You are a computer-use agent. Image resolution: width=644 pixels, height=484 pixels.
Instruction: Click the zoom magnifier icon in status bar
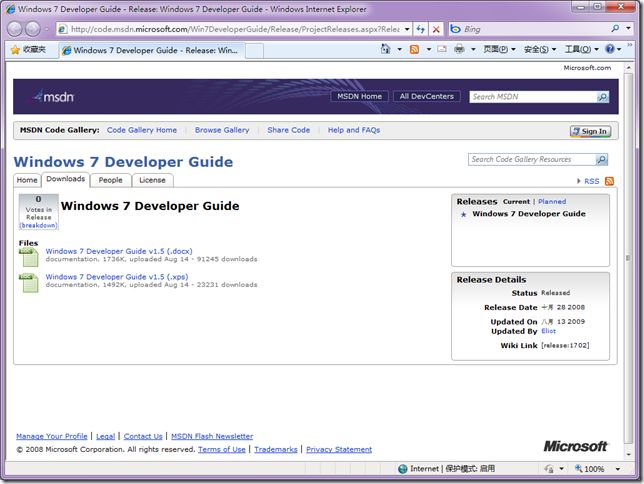tap(578, 468)
